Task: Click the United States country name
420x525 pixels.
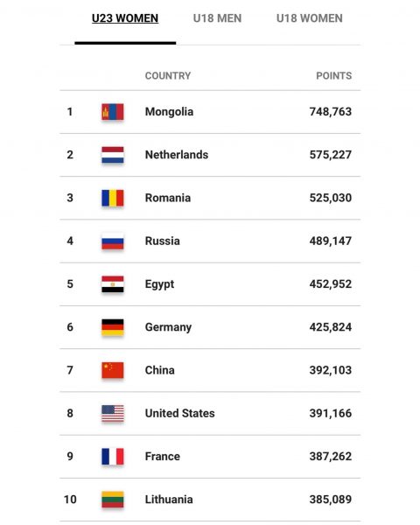Action: click(x=180, y=413)
